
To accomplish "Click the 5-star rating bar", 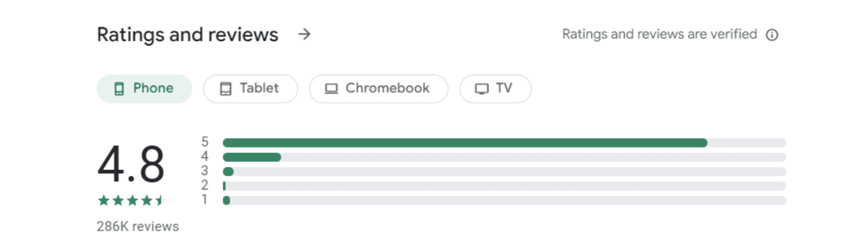I will point(505,143).
